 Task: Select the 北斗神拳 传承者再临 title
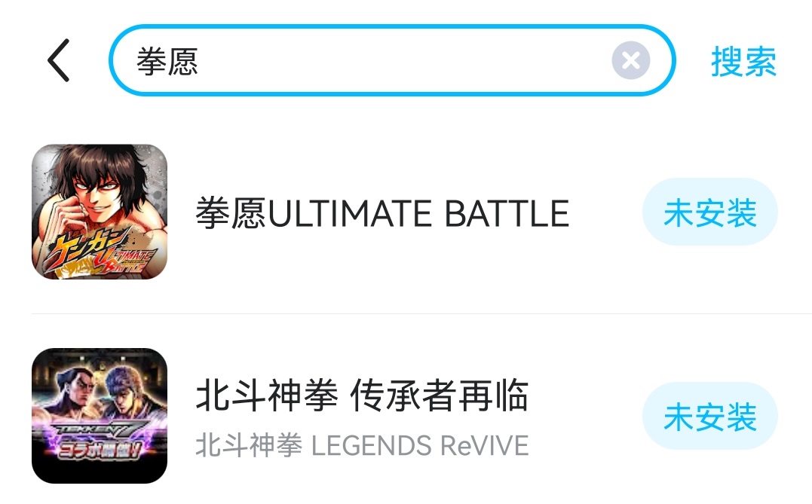pyautogui.click(x=361, y=395)
